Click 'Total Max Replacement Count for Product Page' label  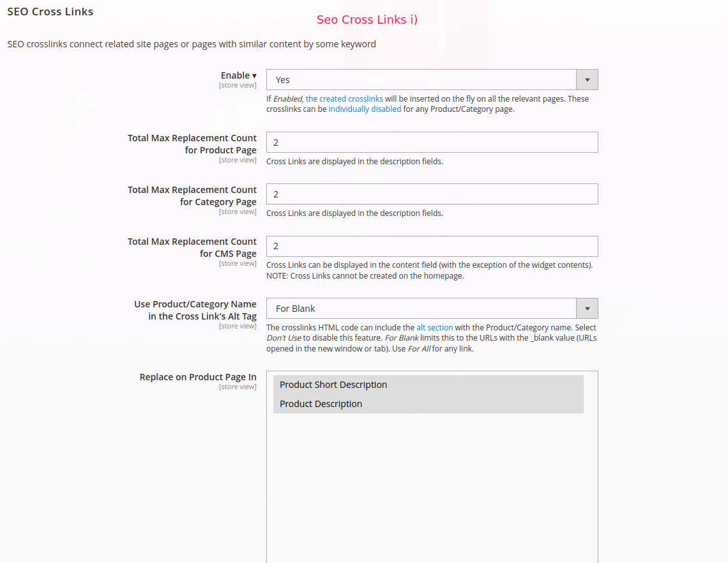coord(192,144)
